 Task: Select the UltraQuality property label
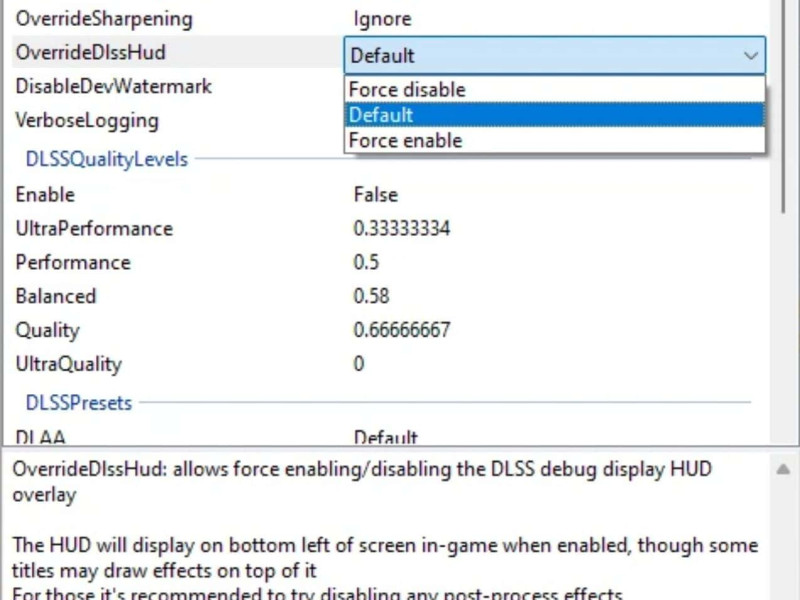(x=68, y=364)
